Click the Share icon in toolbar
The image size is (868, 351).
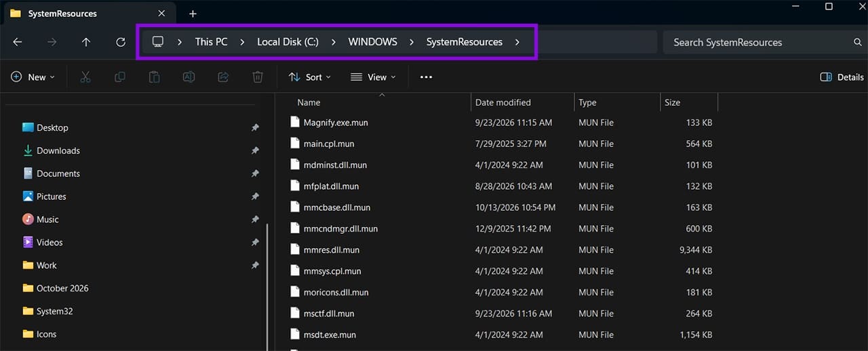click(x=223, y=77)
